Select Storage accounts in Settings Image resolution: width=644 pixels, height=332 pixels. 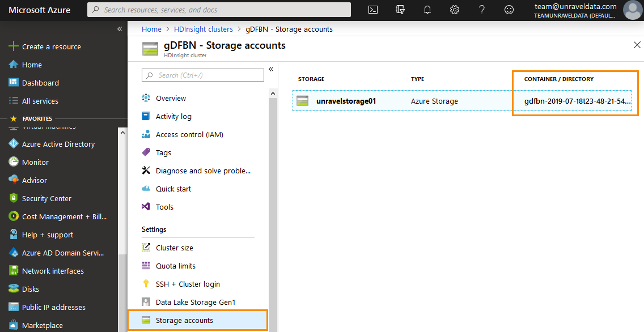[198, 320]
